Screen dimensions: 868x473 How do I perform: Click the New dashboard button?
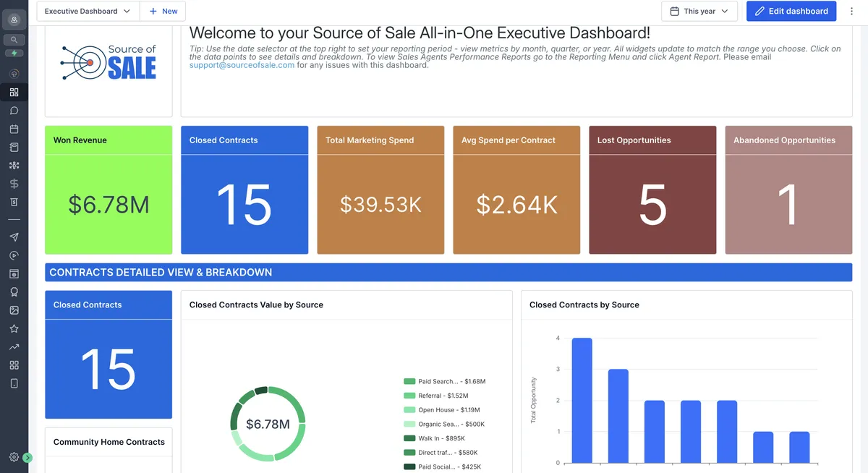pos(163,11)
